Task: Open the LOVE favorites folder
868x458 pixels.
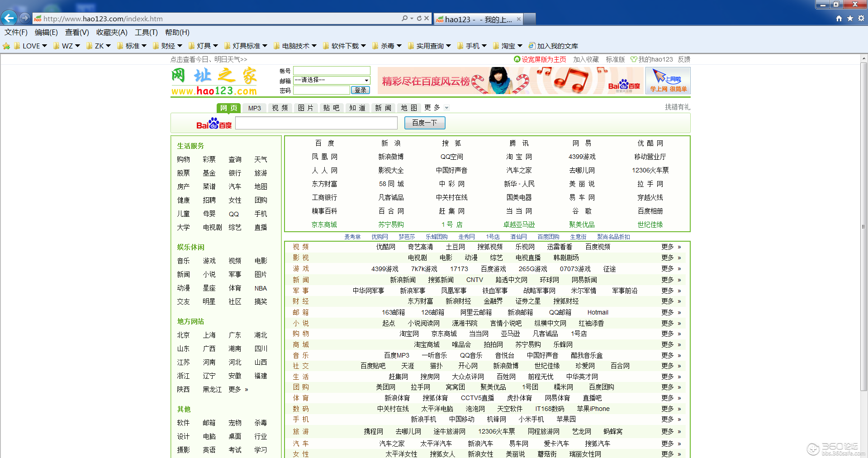Action: [30, 46]
